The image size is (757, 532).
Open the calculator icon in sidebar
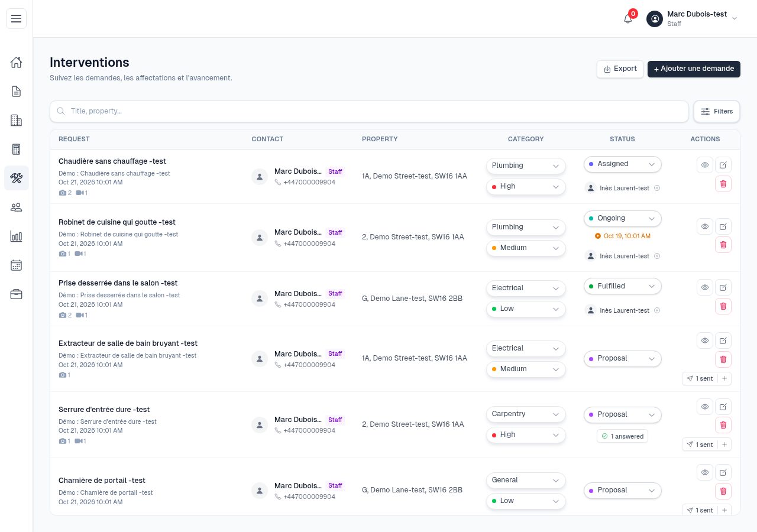pyautogui.click(x=16, y=149)
